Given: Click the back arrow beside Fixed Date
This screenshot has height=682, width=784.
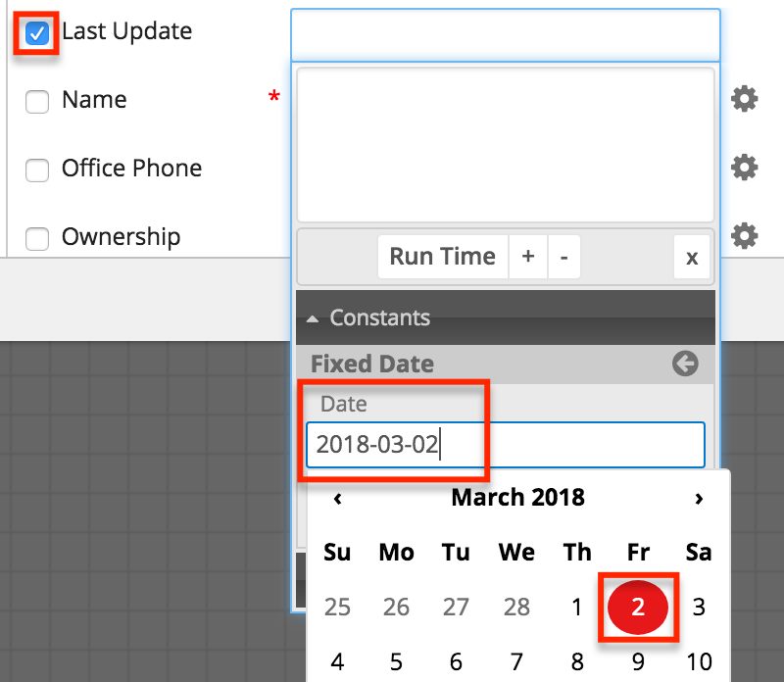Looking at the screenshot, I should coord(685,364).
